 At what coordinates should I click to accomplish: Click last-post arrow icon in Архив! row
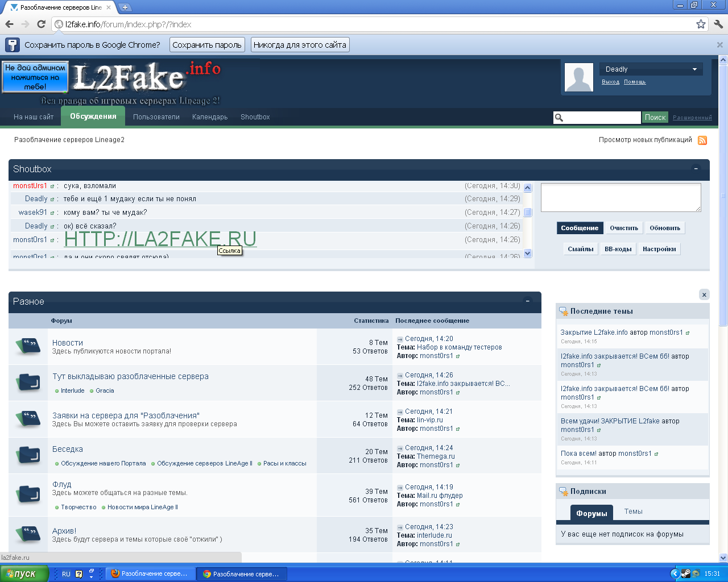(400, 527)
